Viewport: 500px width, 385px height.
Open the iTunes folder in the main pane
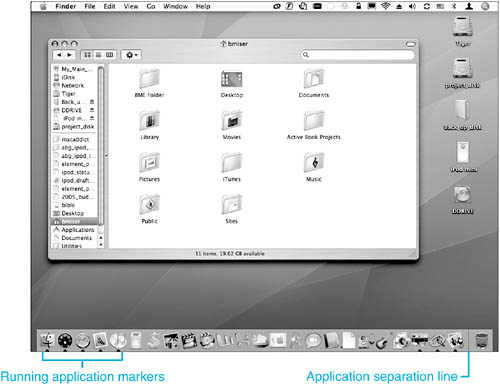232,163
